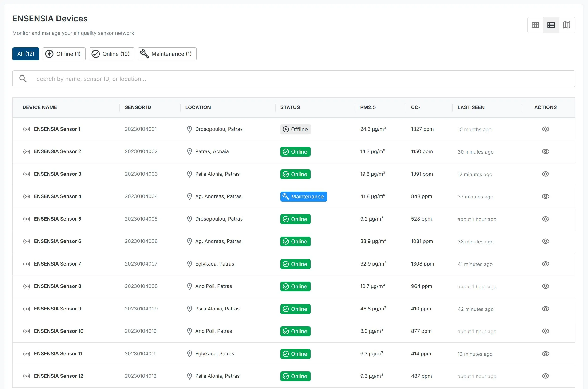Image resolution: width=588 pixels, height=389 pixels.
Task: Click the search magnifier icon
Action: pos(23,79)
